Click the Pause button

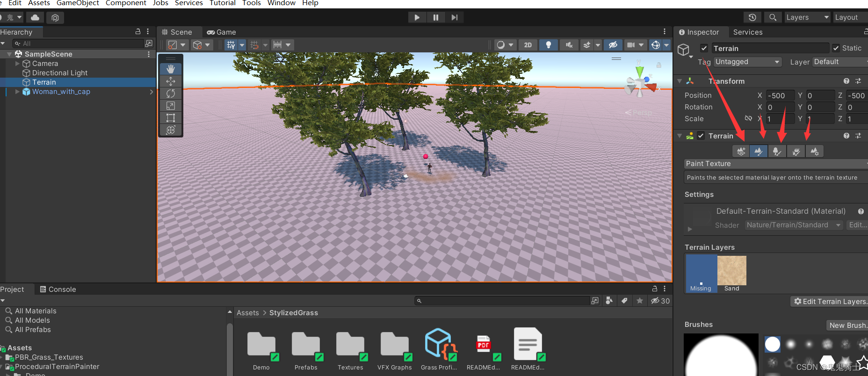point(435,17)
